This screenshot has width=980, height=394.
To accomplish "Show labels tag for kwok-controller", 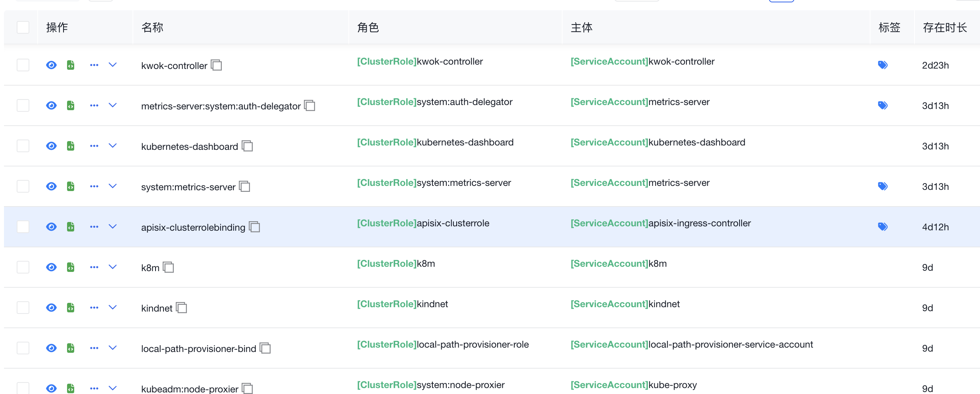I will coord(883,65).
